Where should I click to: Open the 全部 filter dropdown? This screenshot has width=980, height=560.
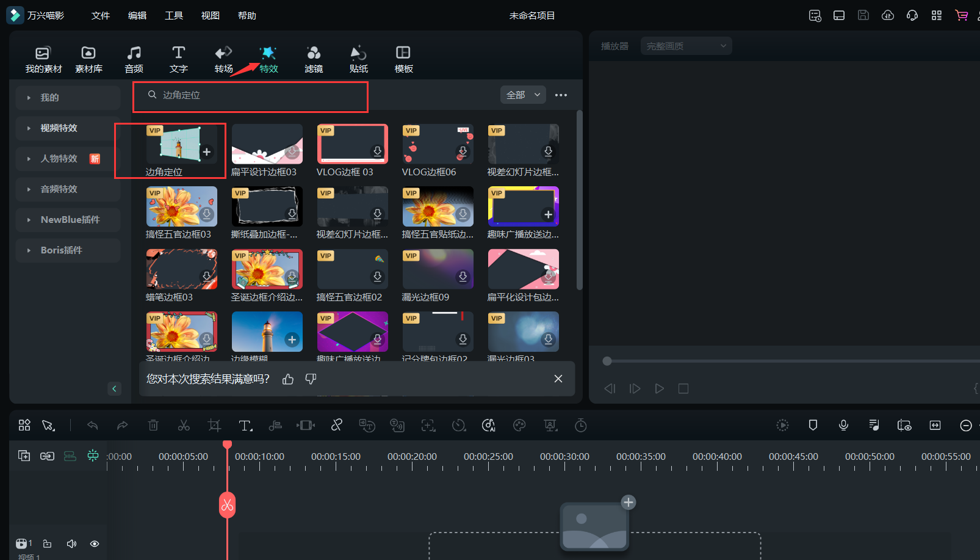[523, 95]
